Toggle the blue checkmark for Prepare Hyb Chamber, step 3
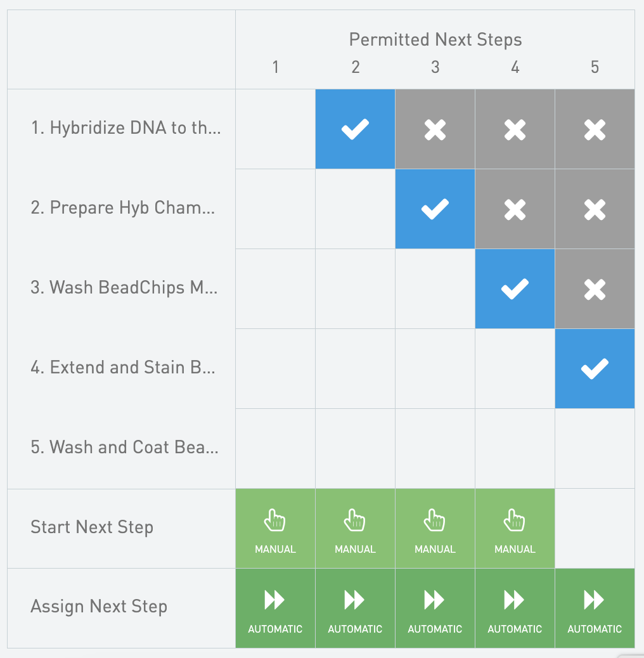 435,209
